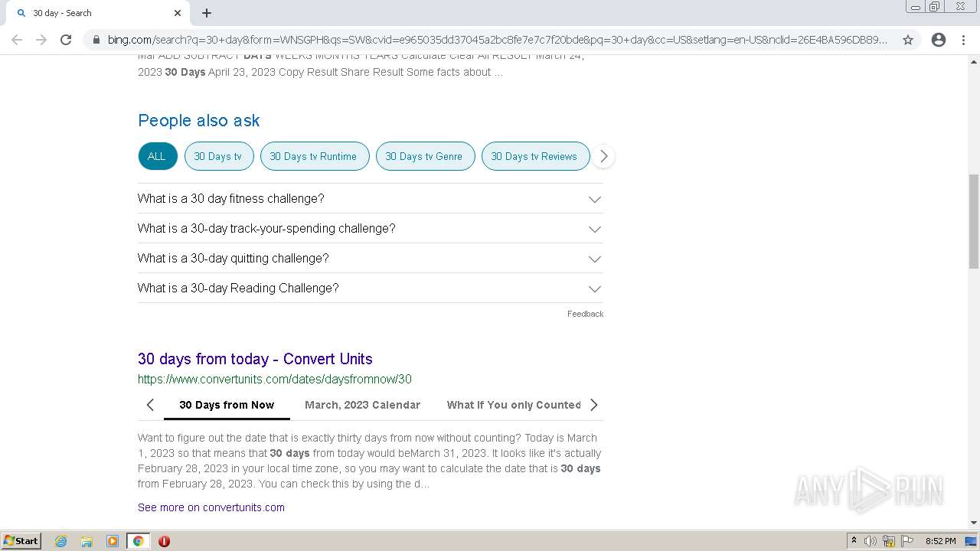This screenshot has width=980, height=551.
Task: Open the Chrome menu with three dots
Action: pyautogui.click(x=964, y=40)
